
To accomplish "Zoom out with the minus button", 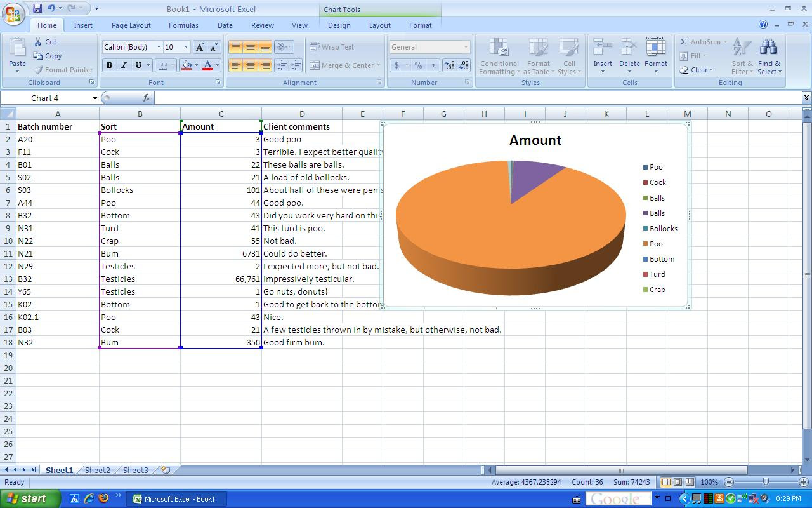I will coord(728,482).
